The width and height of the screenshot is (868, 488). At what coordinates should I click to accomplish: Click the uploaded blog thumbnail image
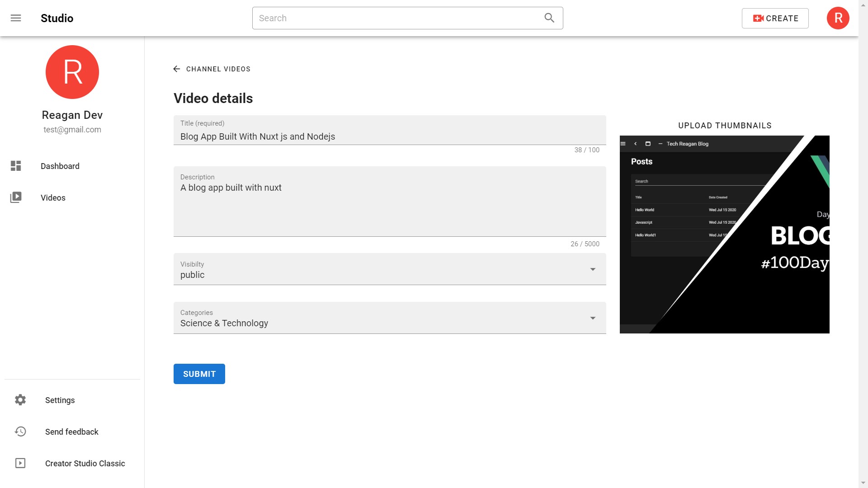click(724, 234)
